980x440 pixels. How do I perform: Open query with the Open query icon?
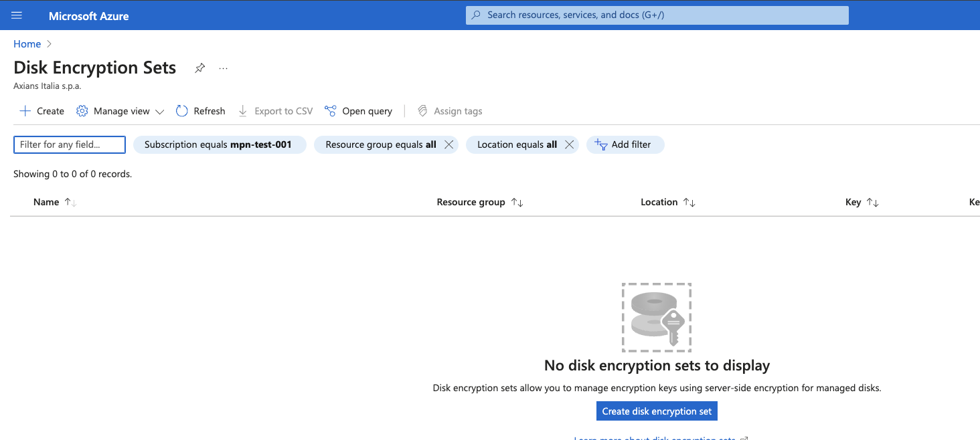[330, 111]
